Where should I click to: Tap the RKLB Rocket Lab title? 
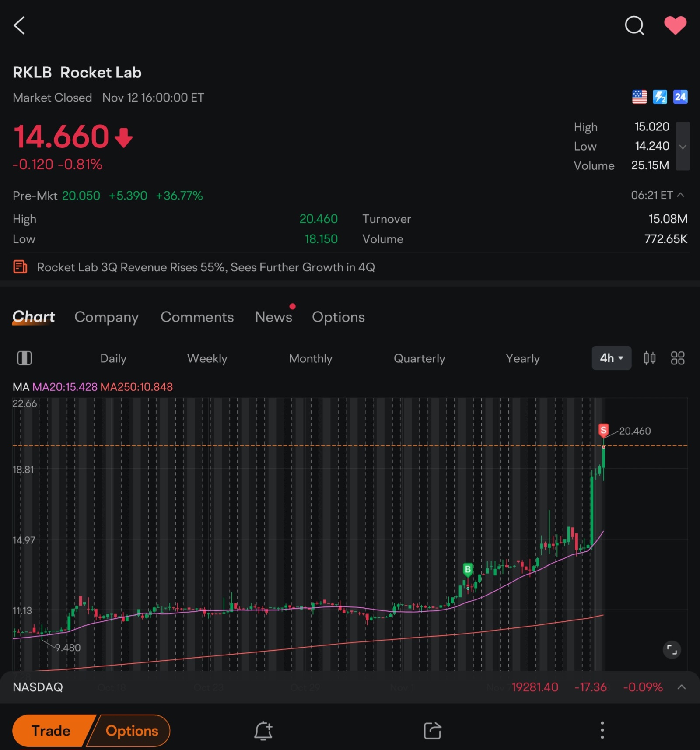point(77,72)
